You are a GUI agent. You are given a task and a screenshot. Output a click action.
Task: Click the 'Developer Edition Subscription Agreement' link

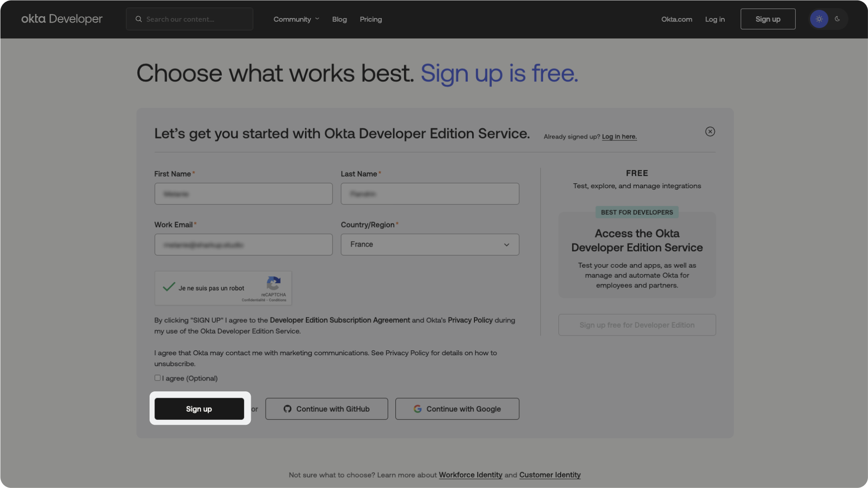click(340, 320)
